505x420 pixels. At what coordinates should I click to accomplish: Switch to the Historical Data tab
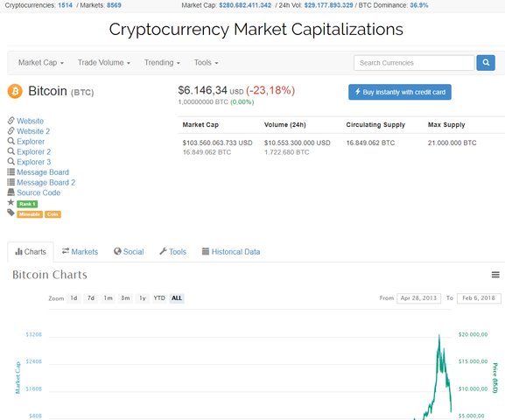(231, 251)
